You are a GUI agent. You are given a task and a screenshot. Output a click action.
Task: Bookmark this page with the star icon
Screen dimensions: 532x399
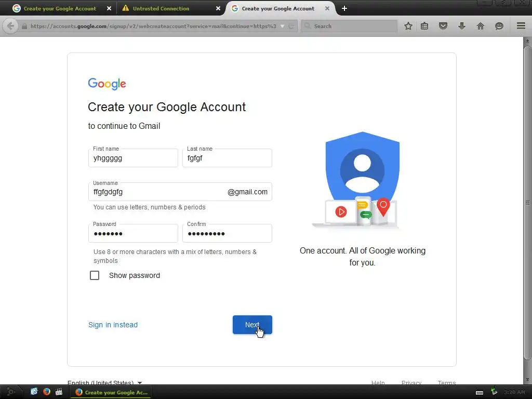408,26
